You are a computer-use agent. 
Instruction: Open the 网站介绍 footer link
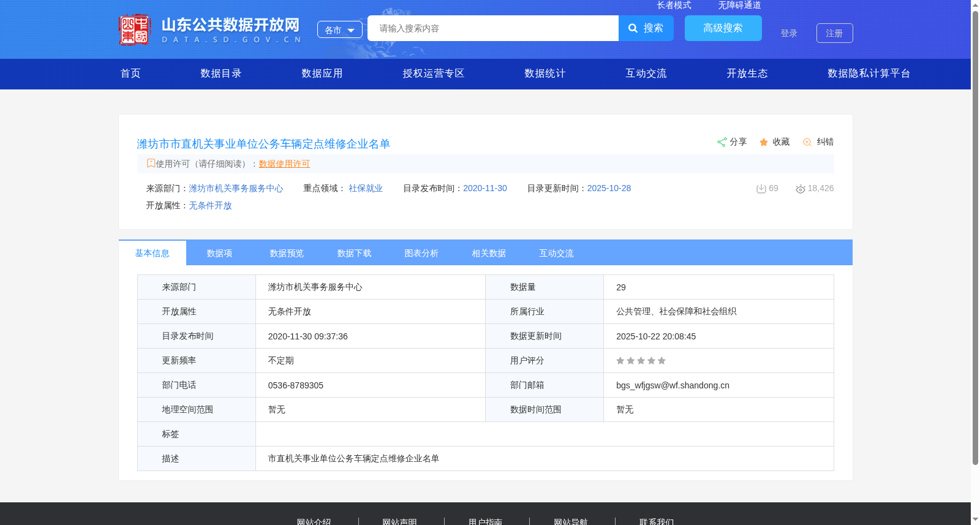[x=314, y=522]
